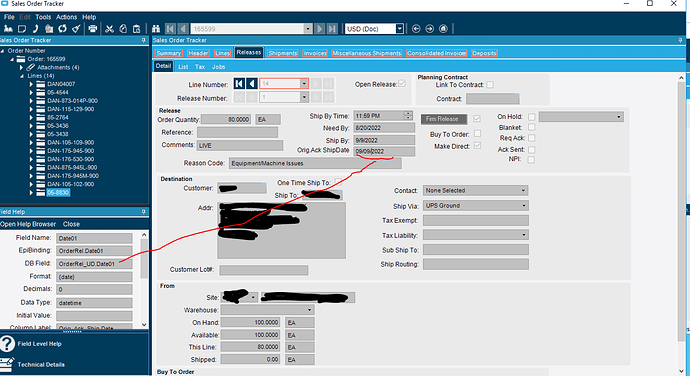Toggle the Link To Contract checkbox

tap(490, 85)
